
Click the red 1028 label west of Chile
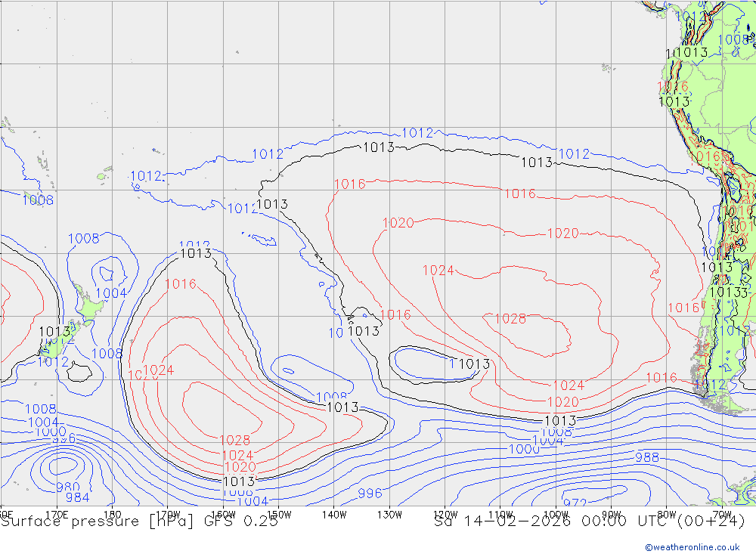point(510,319)
